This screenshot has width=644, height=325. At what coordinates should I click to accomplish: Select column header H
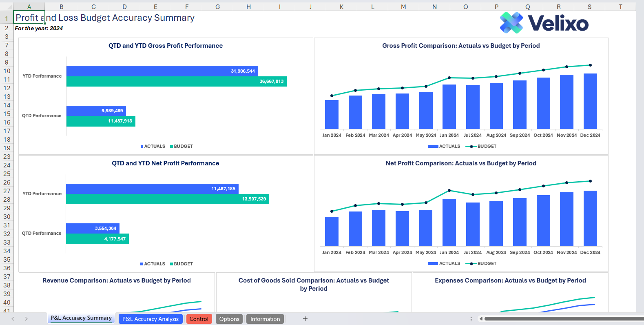(x=248, y=7)
